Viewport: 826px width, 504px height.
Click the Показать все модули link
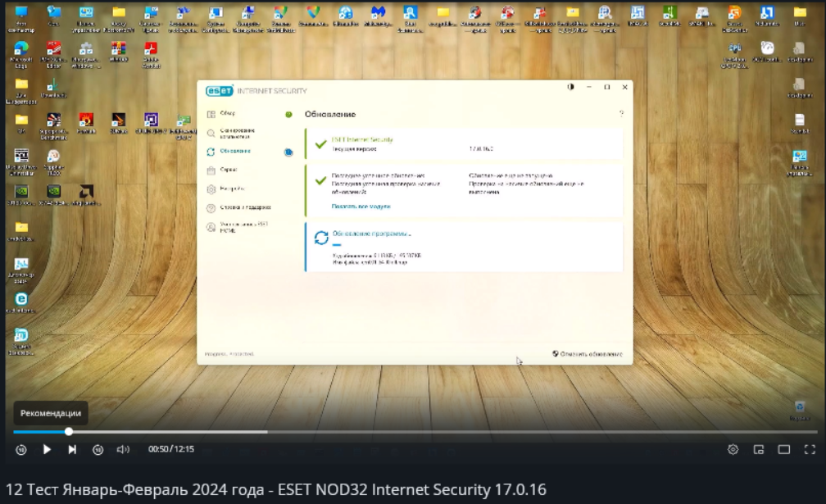pos(361,207)
